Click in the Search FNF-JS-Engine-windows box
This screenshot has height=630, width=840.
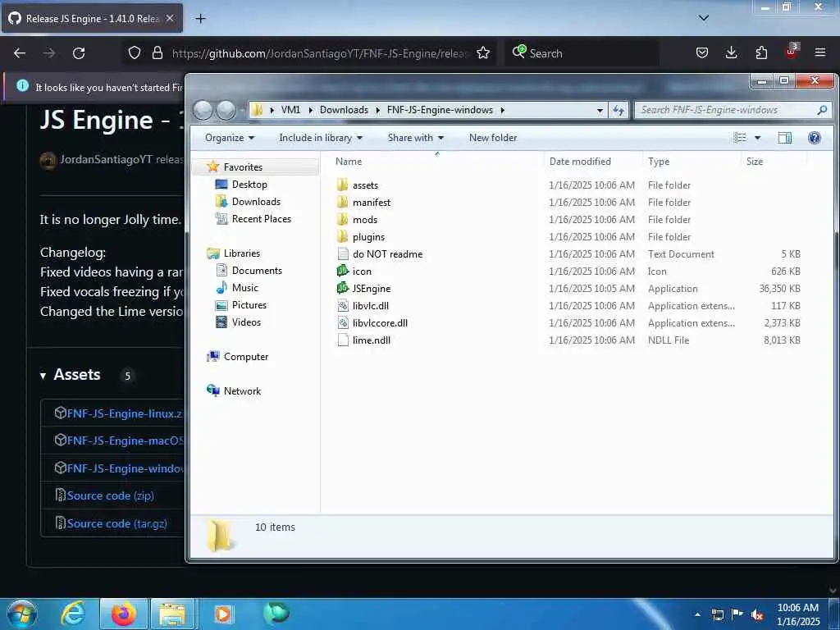(x=733, y=111)
